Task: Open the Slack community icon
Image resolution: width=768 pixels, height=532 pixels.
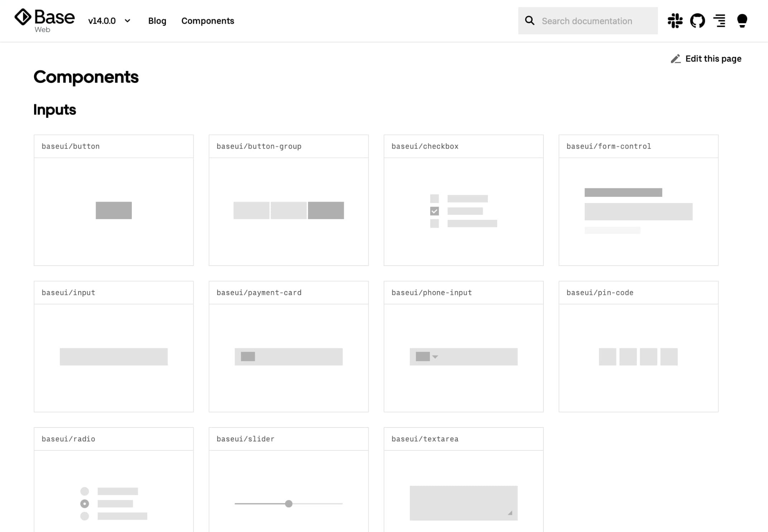Action: pos(675,21)
